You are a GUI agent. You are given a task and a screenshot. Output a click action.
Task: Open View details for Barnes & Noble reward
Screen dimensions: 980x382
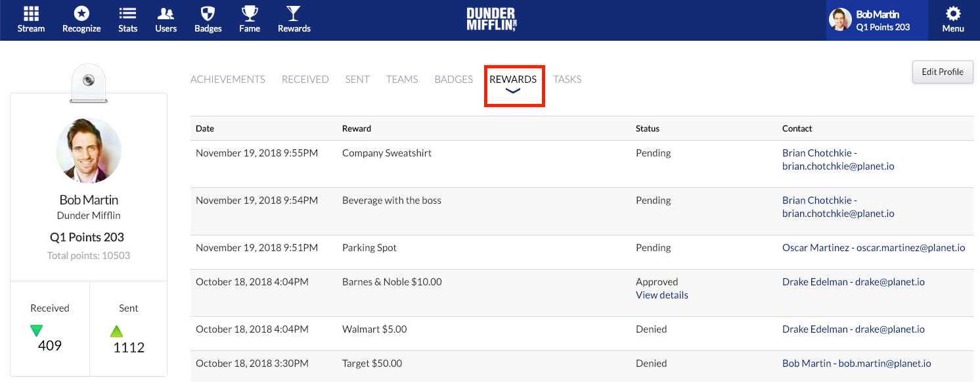click(x=662, y=295)
